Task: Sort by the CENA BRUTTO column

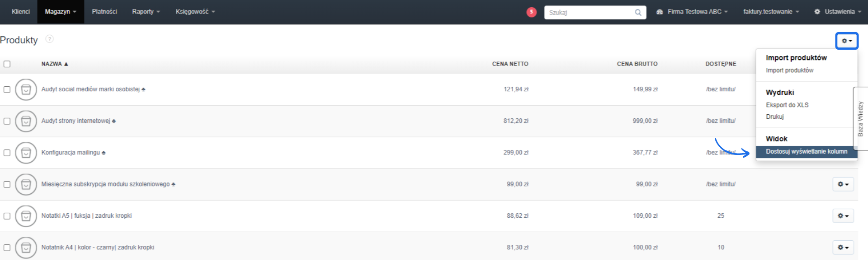Action: (637, 64)
